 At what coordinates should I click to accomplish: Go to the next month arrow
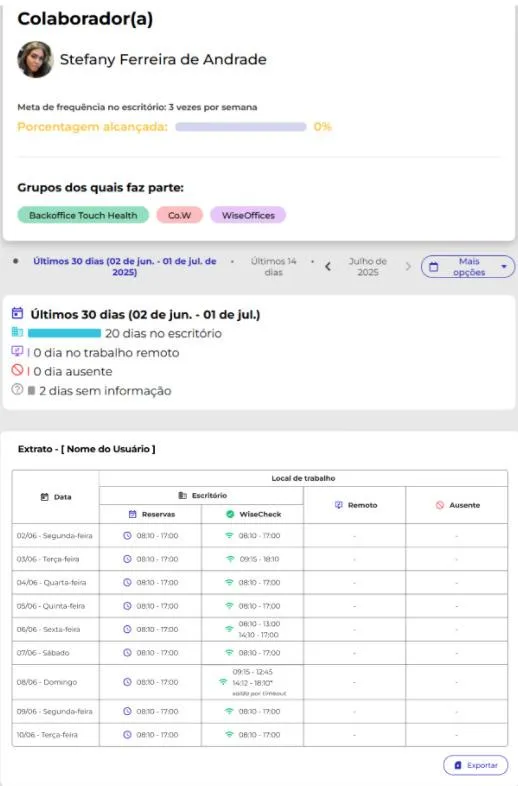coord(408,267)
